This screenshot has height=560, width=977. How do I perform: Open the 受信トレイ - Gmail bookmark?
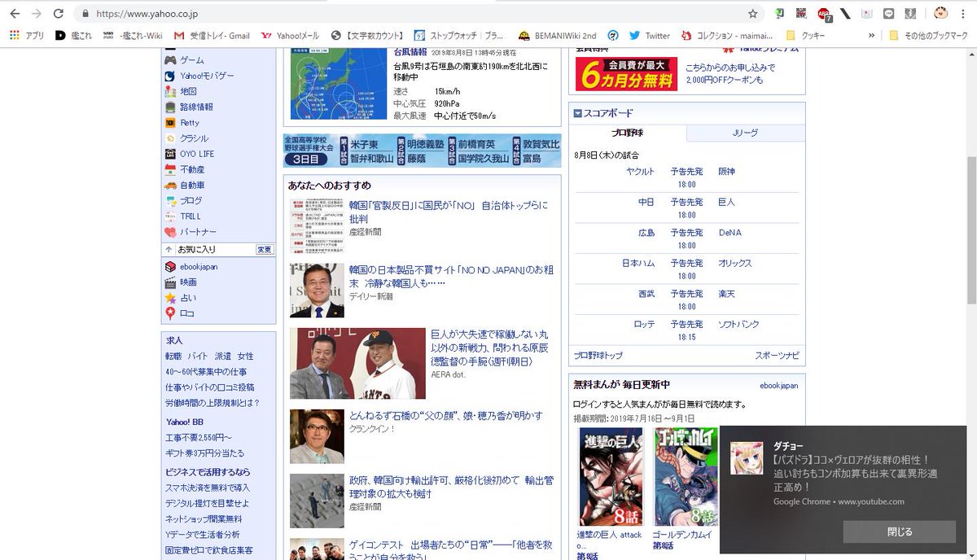pos(212,36)
